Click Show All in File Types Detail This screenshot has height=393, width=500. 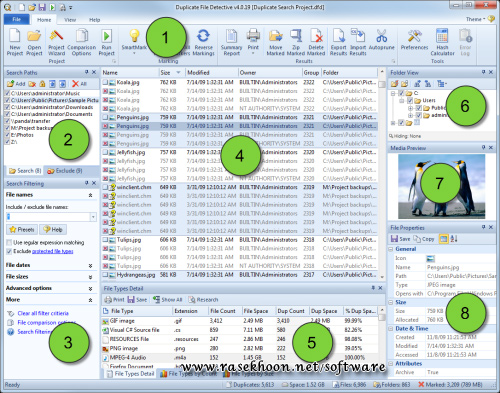pos(167,299)
